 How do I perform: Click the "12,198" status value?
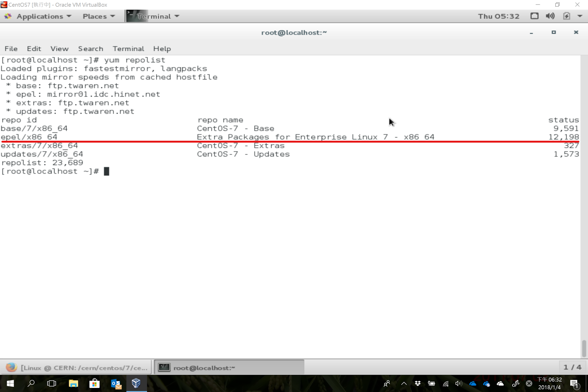(564, 137)
